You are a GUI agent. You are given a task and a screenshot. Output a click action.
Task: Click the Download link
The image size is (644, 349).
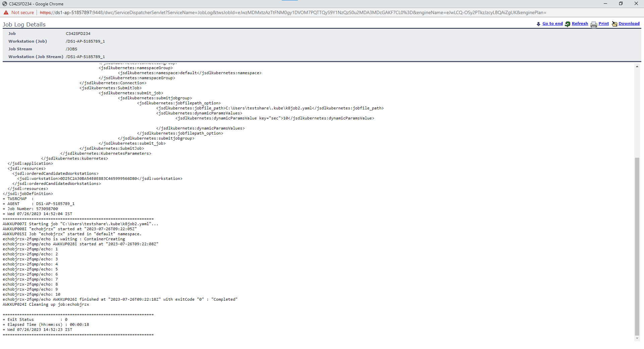(630, 23)
